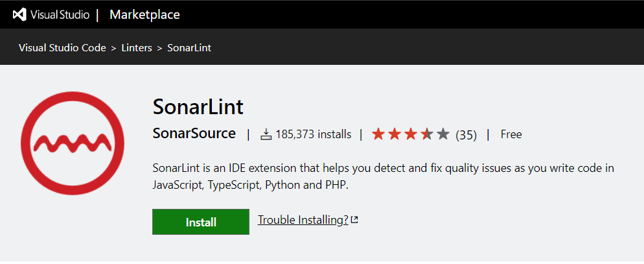Image resolution: width=644 pixels, height=264 pixels.
Task: Click the Visual Studio header text
Action: (60, 15)
